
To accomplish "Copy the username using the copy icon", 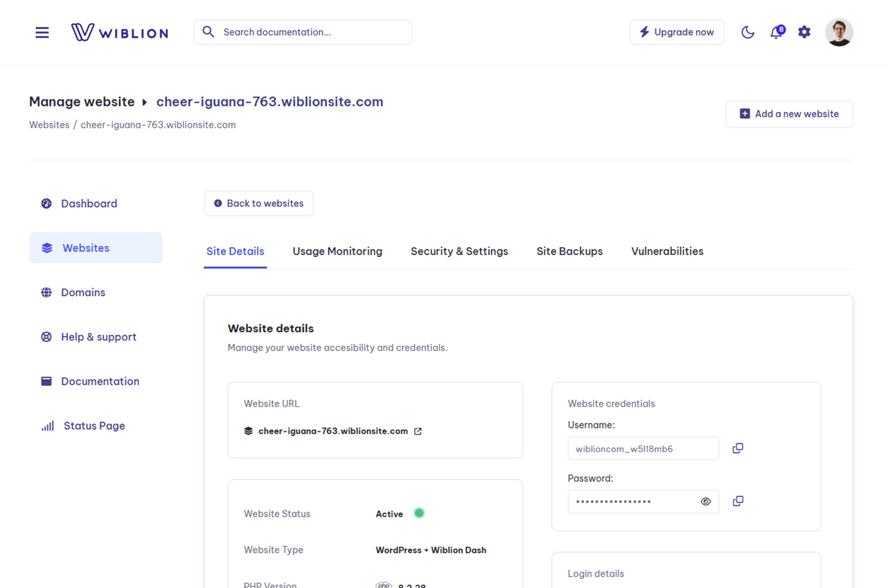I will tap(738, 448).
